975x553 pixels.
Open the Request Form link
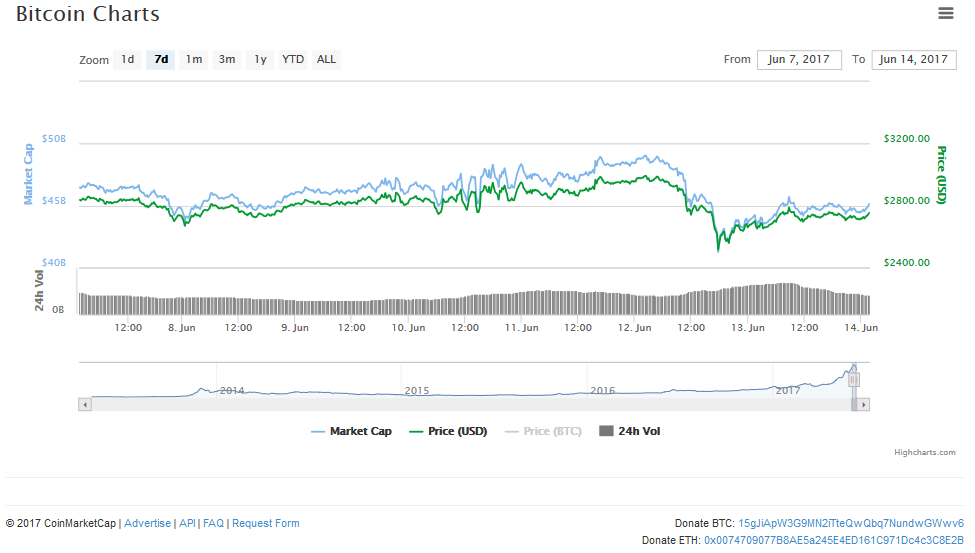[266, 523]
